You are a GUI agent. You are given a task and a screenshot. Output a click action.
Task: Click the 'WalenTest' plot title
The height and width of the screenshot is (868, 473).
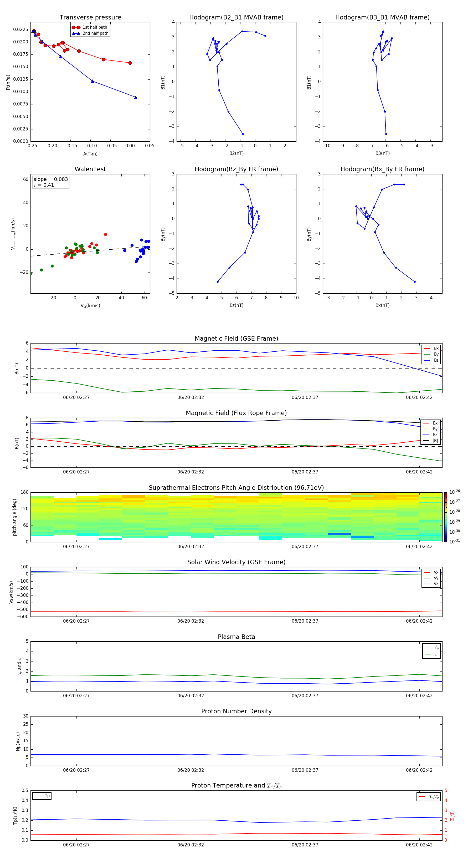[x=90, y=169]
